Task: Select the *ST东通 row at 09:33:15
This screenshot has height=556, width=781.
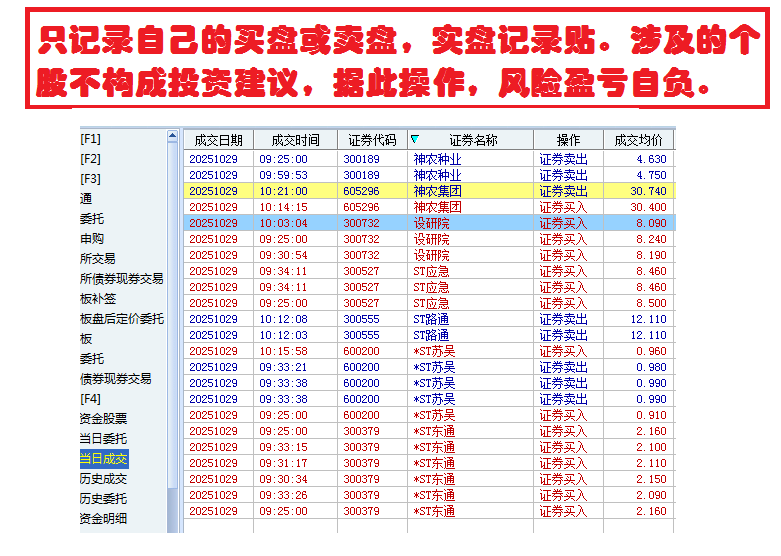Action: tap(429, 447)
